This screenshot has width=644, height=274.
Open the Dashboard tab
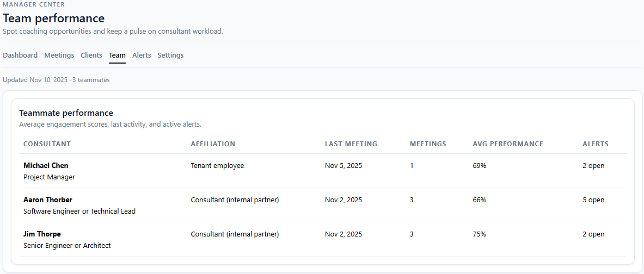tap(20, 55)
